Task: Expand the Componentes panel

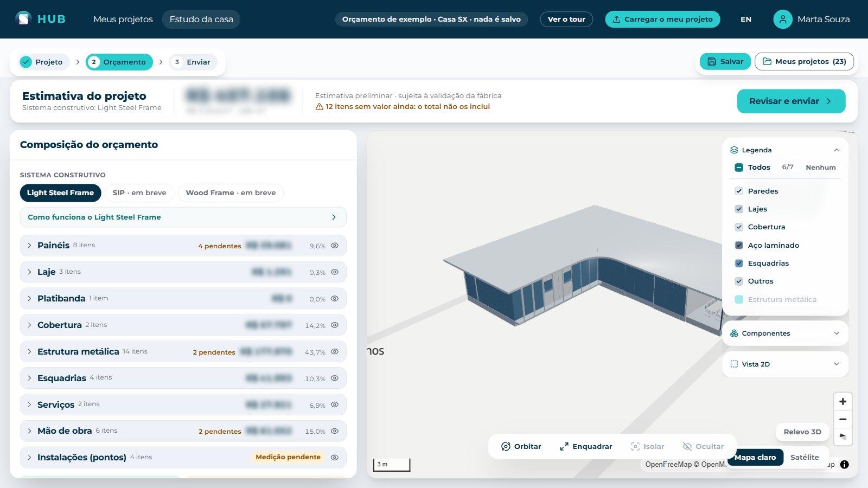Action: tap(785, 333)
